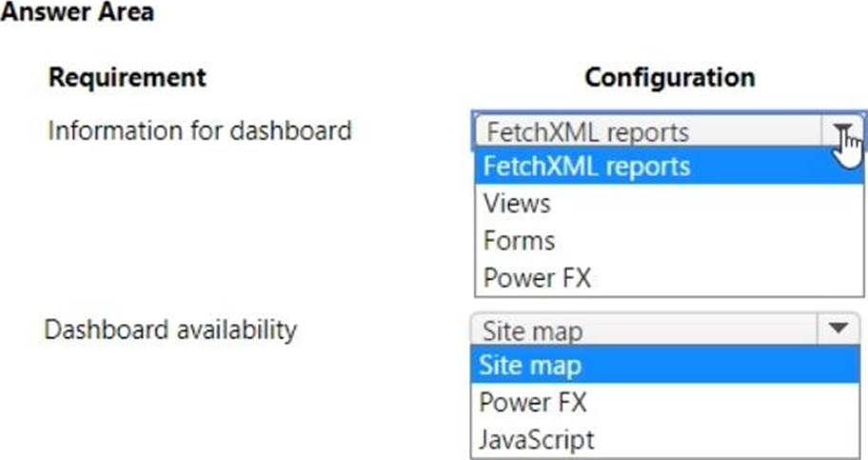This screenshot has height=460, width=868.
Task: Click the FetchXML reports text in the combo field
Action: pos(585,131)
